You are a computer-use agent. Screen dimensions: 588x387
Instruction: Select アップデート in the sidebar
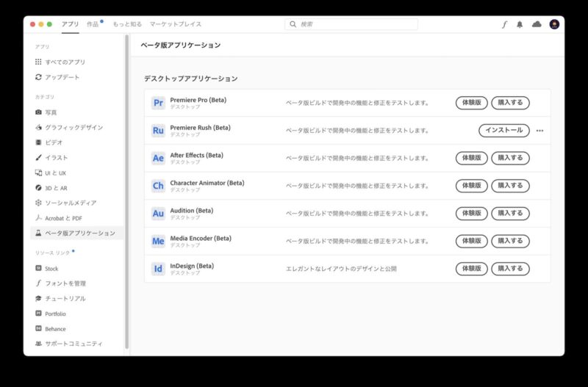[x=62, y=77]
